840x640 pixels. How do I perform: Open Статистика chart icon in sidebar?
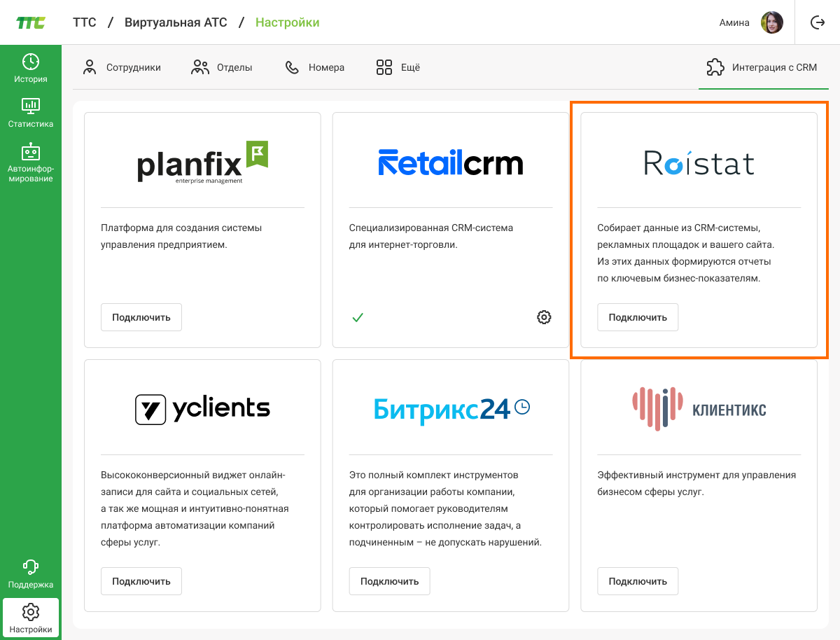point(31,106)
